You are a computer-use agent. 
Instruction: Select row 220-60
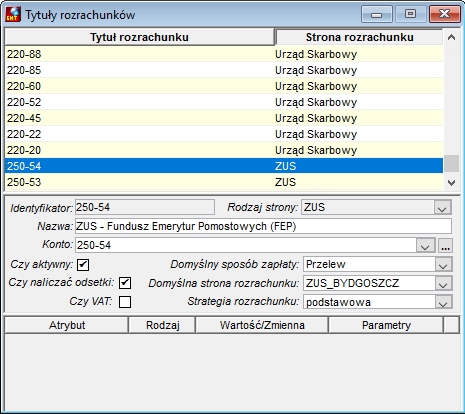pos(224,86)
